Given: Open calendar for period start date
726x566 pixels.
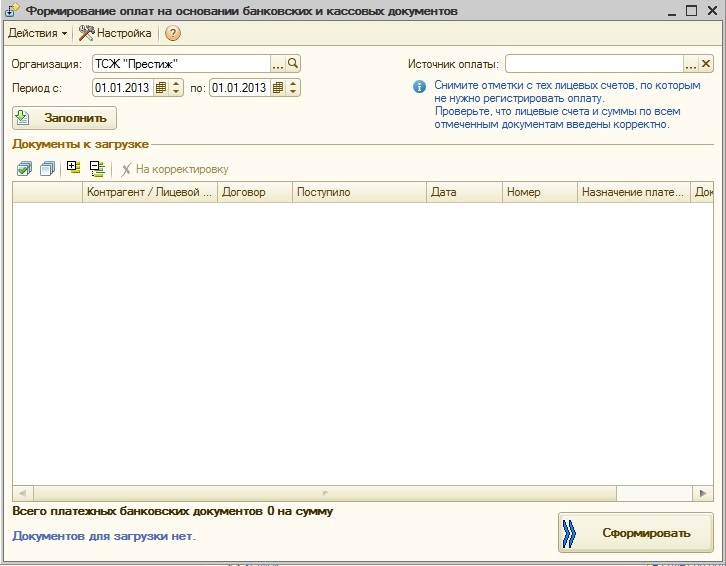Looking at the screenshot, I should point(160,88).
